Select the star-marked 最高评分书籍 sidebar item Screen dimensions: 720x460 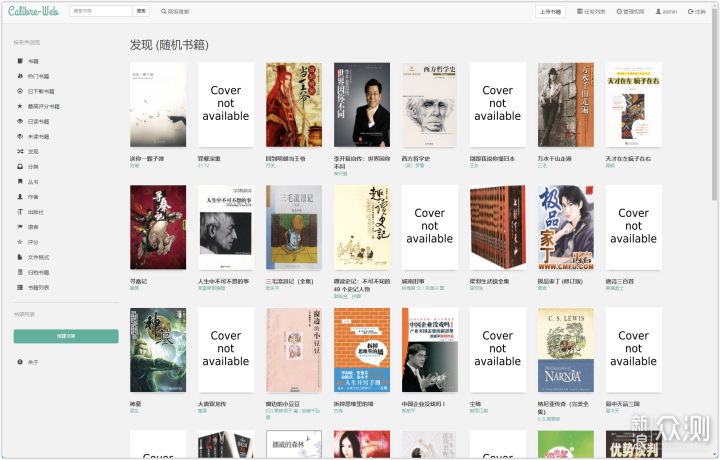(x=42, y=106)
